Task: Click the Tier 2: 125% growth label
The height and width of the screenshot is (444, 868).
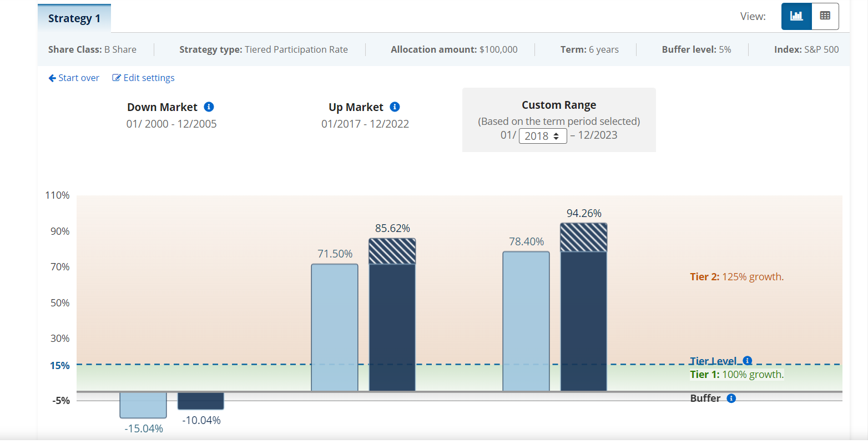Action: 736,277
